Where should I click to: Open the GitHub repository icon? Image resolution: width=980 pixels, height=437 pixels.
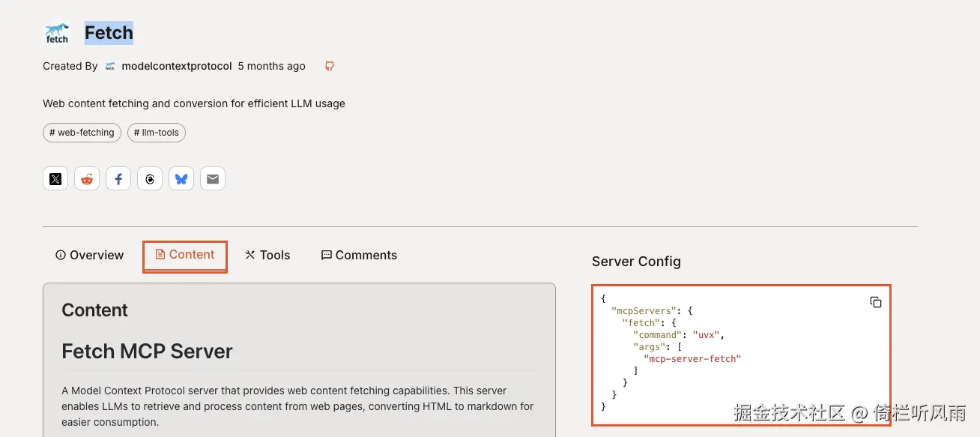[x=329, y=66]
